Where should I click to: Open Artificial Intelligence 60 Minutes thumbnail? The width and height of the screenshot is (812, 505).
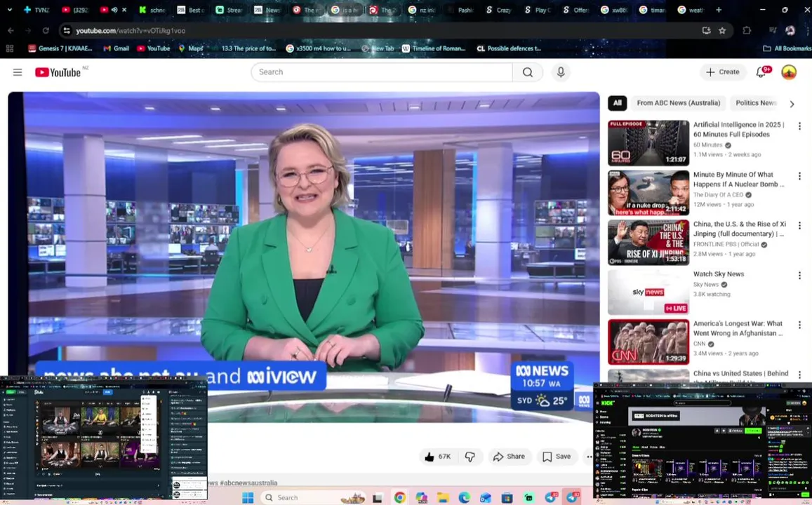coord(648,143)
